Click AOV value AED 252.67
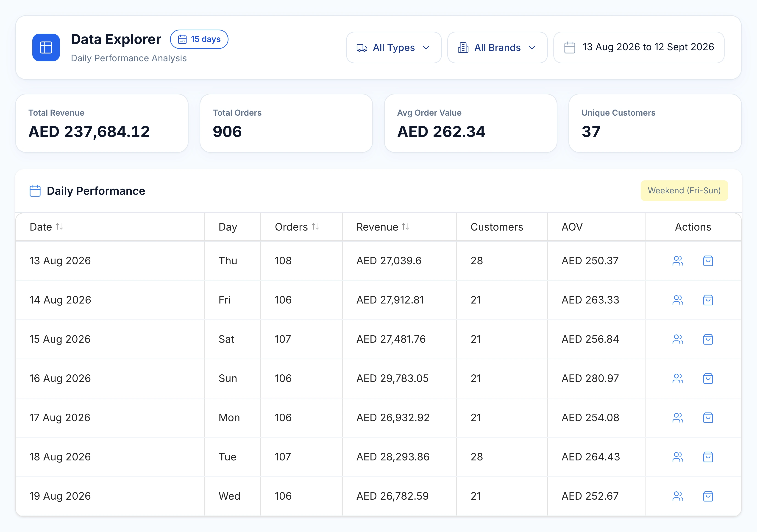Image resolution: width=757 pixels, height=532 pixels. click(x=590, y=496)
